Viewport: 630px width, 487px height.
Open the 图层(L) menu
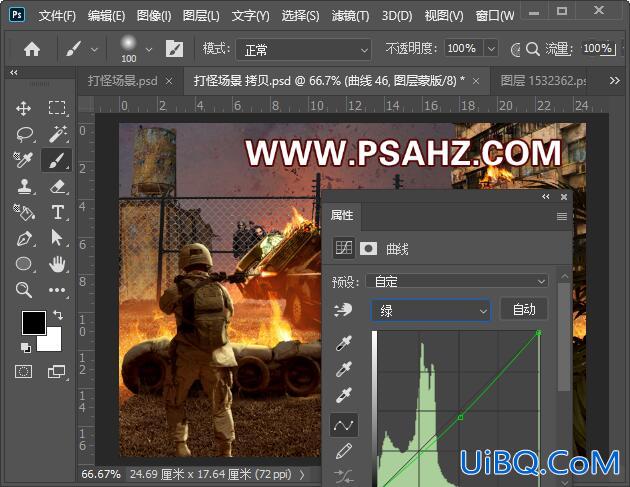coord(201,16)
